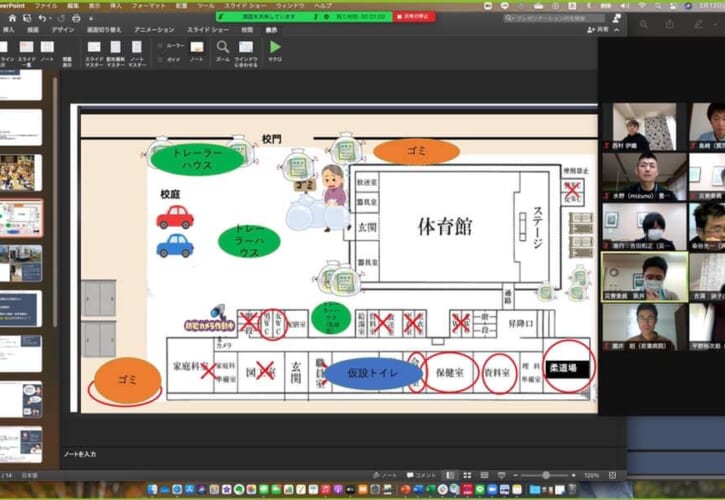Select the slide thumbnail showing gymnasium photo
725x500 pixels.
tap(20, 173)
